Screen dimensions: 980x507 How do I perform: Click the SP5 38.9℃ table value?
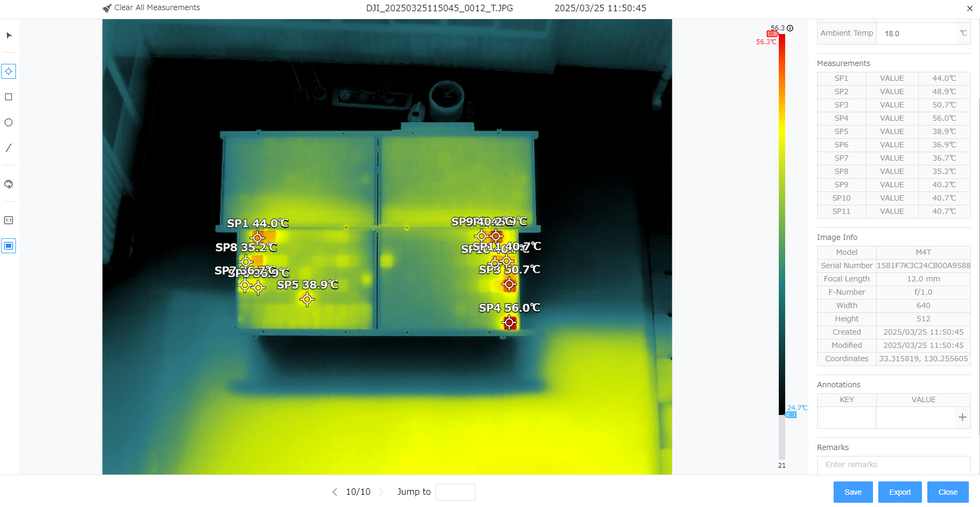(x=944, y=131)
